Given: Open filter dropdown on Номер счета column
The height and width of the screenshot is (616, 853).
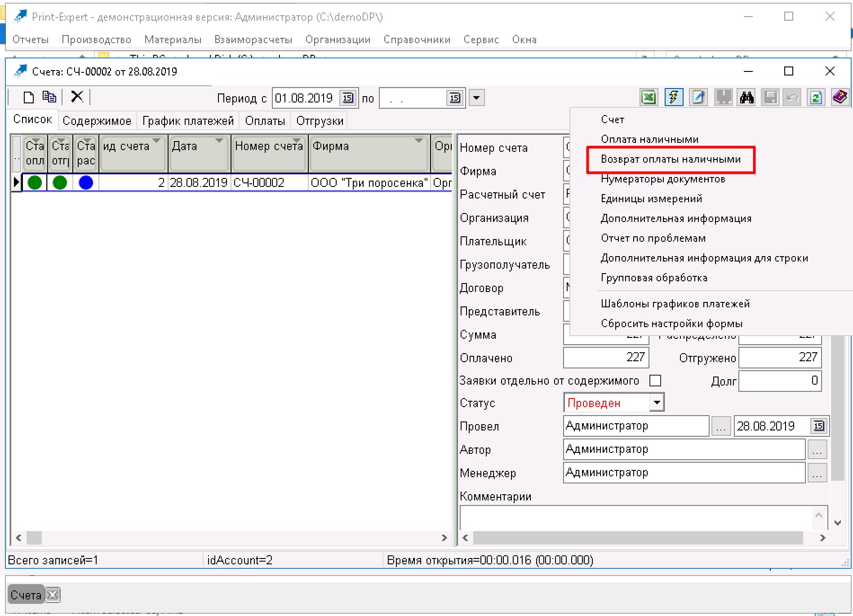Looking at the screenshot, I should tap(297, 141).
